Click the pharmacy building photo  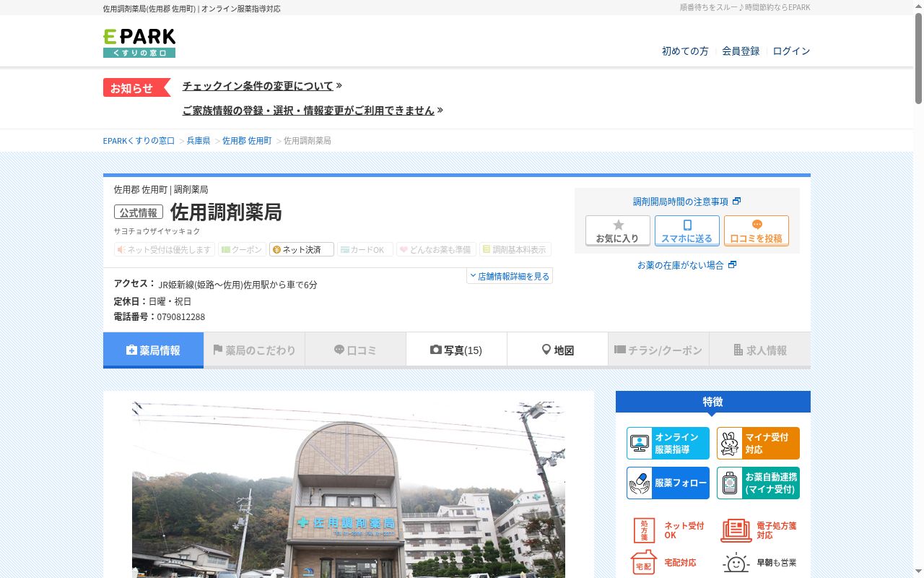tap(349, 490)
